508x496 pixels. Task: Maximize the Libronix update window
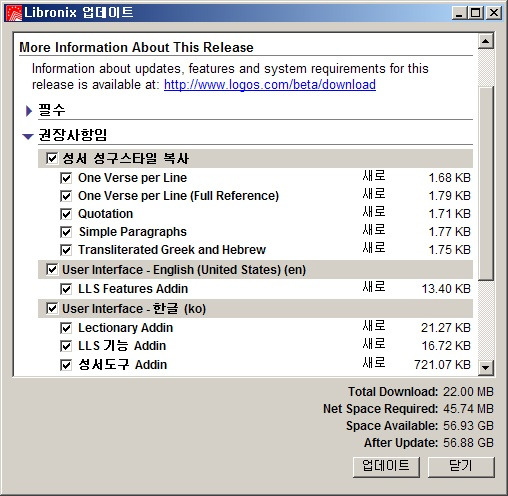tap(476, 13)
